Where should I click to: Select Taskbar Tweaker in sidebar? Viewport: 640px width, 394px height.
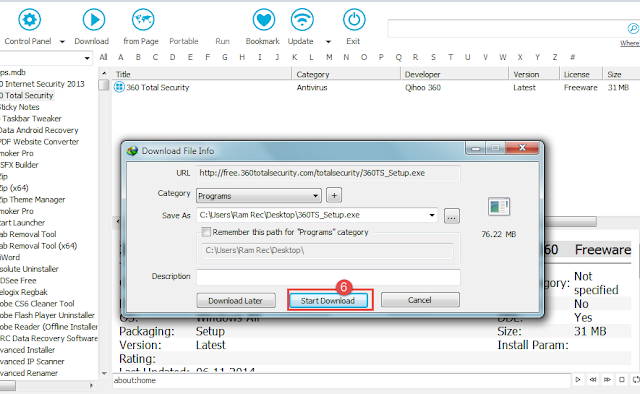(x=31, y=118)
